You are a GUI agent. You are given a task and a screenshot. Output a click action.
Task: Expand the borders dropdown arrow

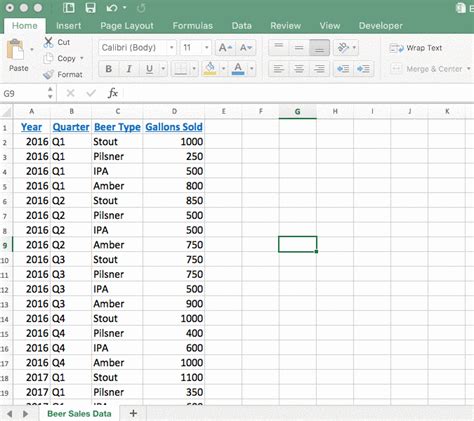pos(194,69)
